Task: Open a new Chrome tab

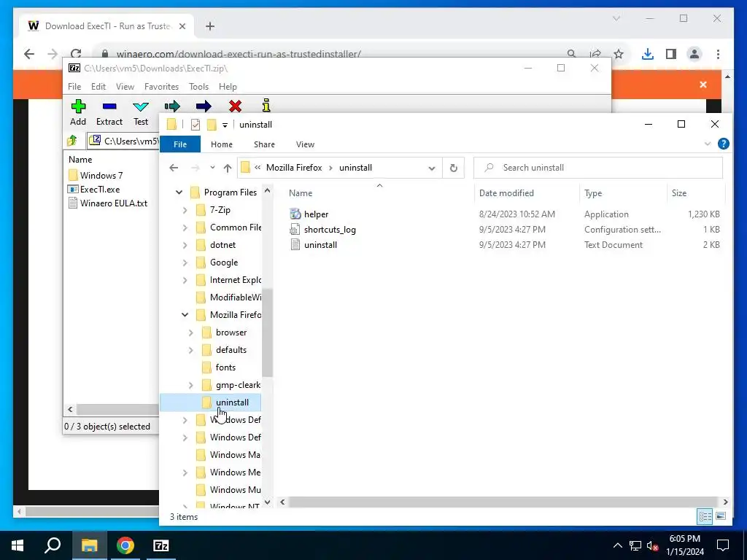Action: [210, 26]
